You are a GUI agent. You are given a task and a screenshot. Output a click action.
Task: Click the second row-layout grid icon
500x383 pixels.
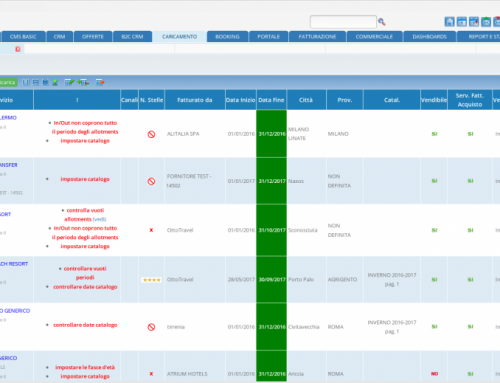click(x=35, y=82)
